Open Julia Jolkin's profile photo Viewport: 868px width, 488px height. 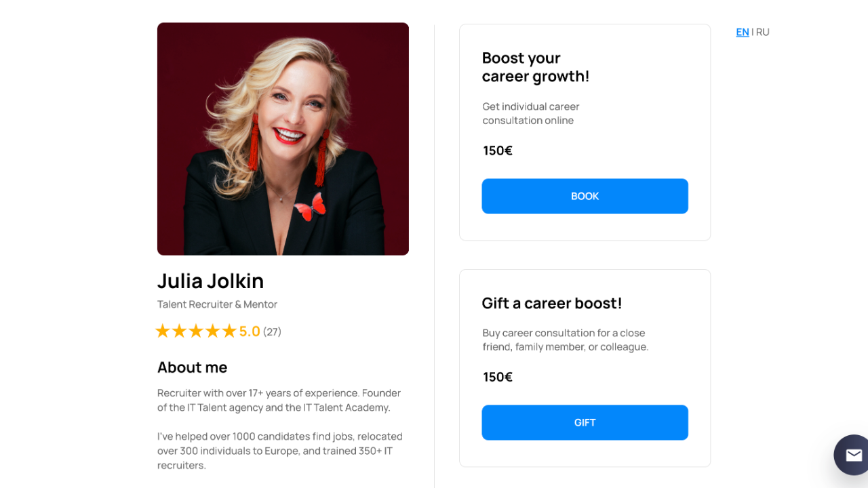[283, 139]
